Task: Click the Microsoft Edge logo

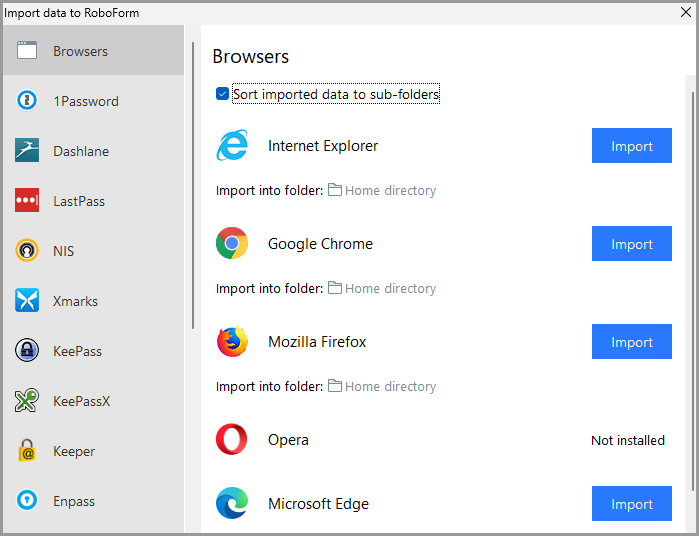Action: [x=232, y=503]
